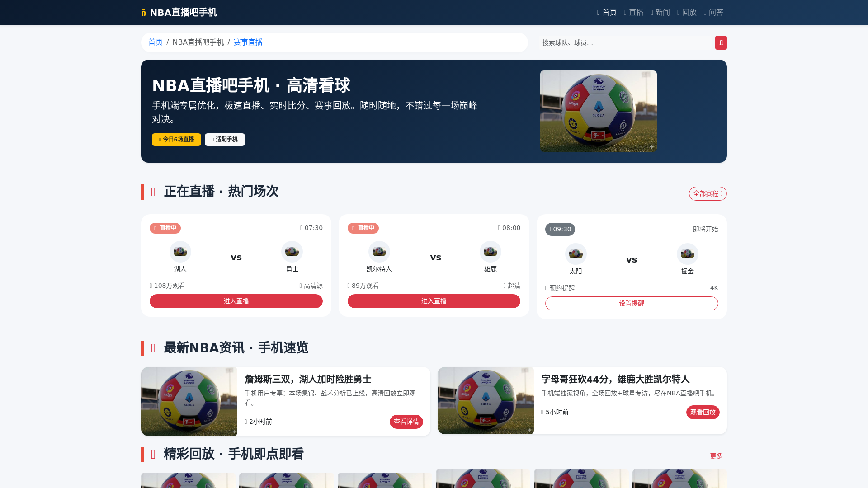The height and width of the screenshot is (488, 868).
Task: Click 设置提醒 for 太阳 vs 掘金
Action: [x=632, y=304]
